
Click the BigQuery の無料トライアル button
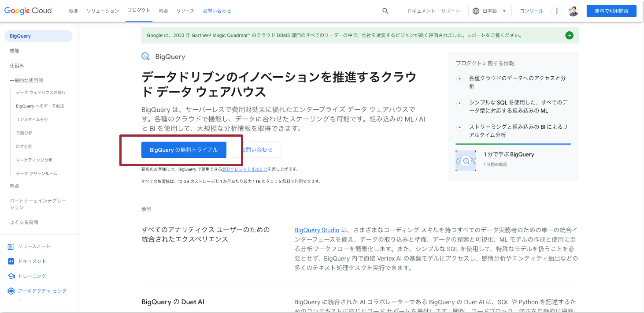184,150
